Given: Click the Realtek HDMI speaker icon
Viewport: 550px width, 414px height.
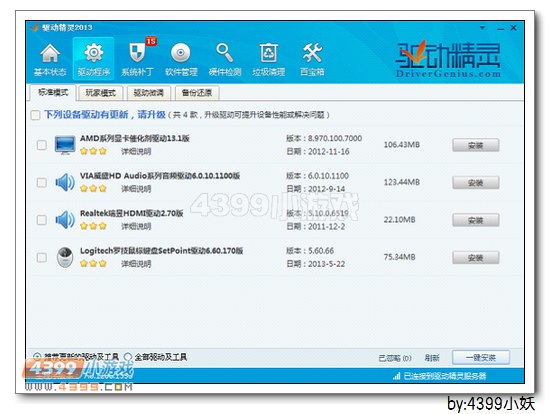Looking at the screenshot, I should (65, 220).
